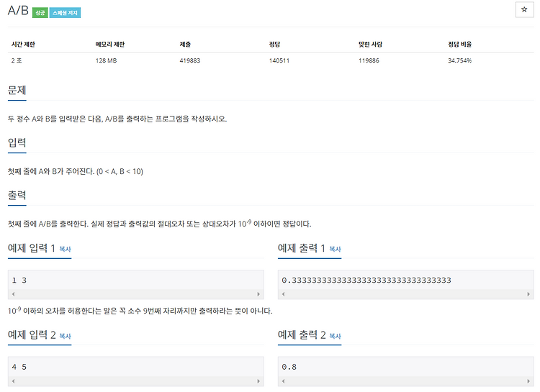This screenshot has width=540, height=392.
Task: Click the example output text '0.8'
Action: (289, 367)
